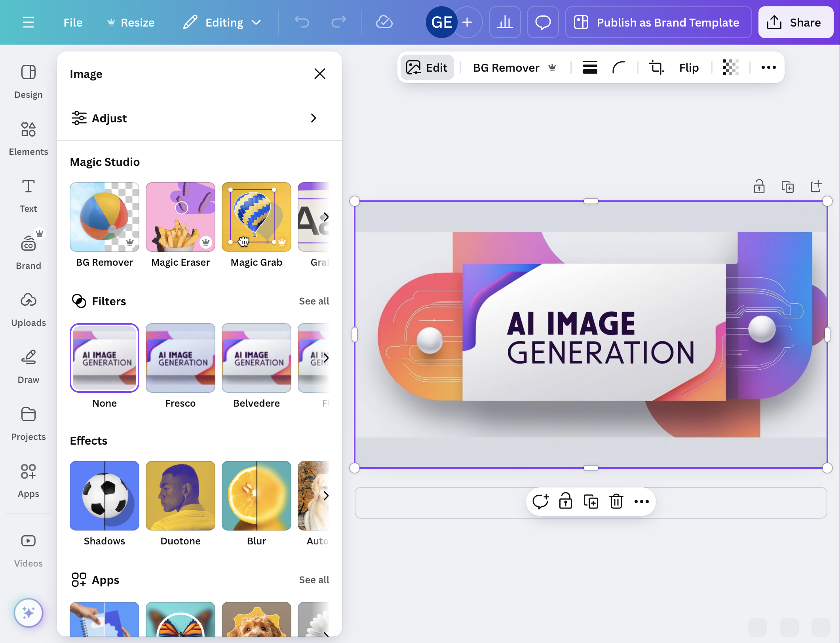The width and height of the screenshot is (840, 643).
Task: Show more filters arrow
Action: pyautogui.click(x=325, y=358)
